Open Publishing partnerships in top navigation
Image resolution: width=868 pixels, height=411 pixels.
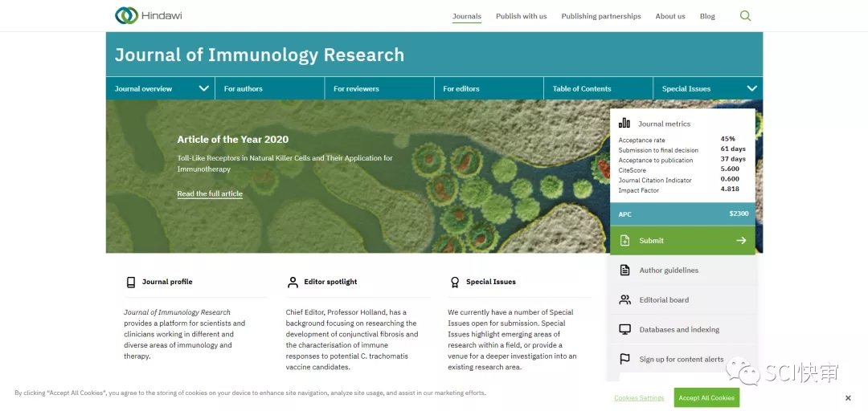pos(600,16)
